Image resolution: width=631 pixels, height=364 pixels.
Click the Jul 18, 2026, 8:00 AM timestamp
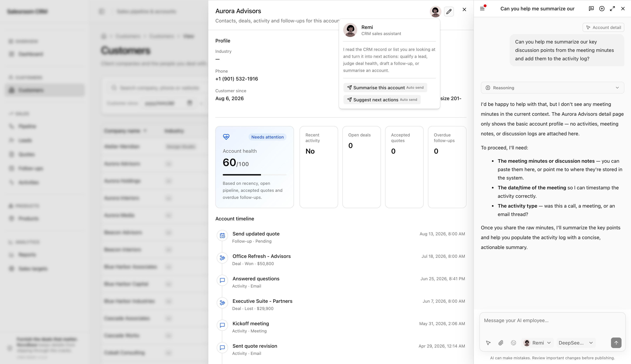443,257
